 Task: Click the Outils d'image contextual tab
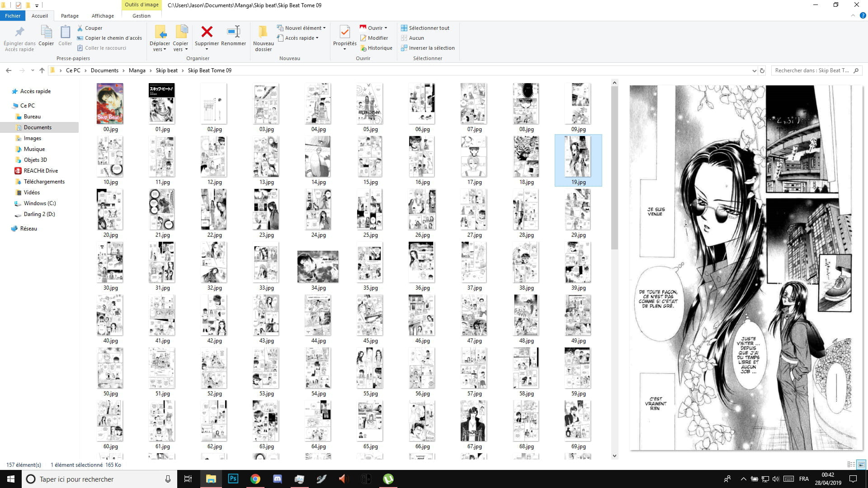[142, 5]
